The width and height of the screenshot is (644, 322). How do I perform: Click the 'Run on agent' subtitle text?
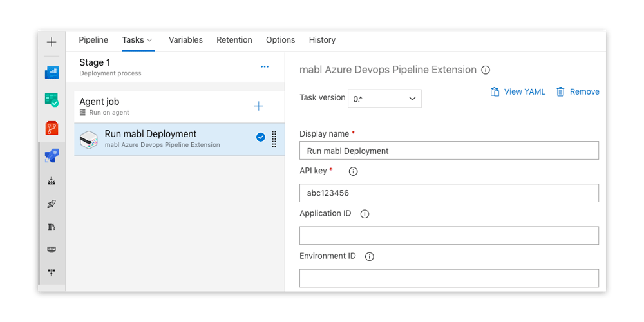109,113
